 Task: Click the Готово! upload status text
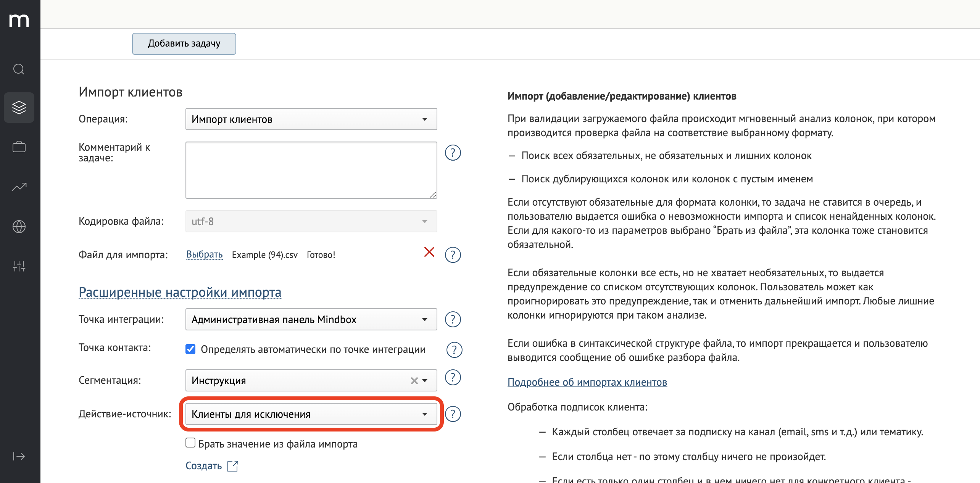coord(321,254)
